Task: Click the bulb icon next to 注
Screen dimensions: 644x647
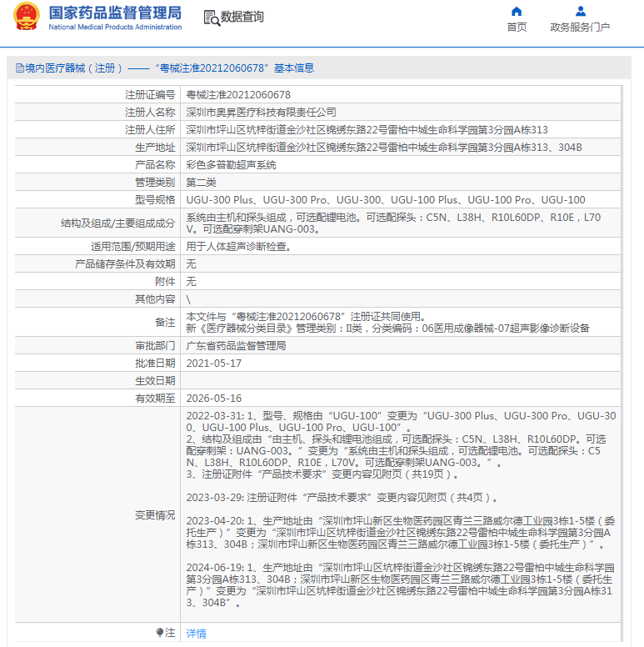Action: point(160,632)
